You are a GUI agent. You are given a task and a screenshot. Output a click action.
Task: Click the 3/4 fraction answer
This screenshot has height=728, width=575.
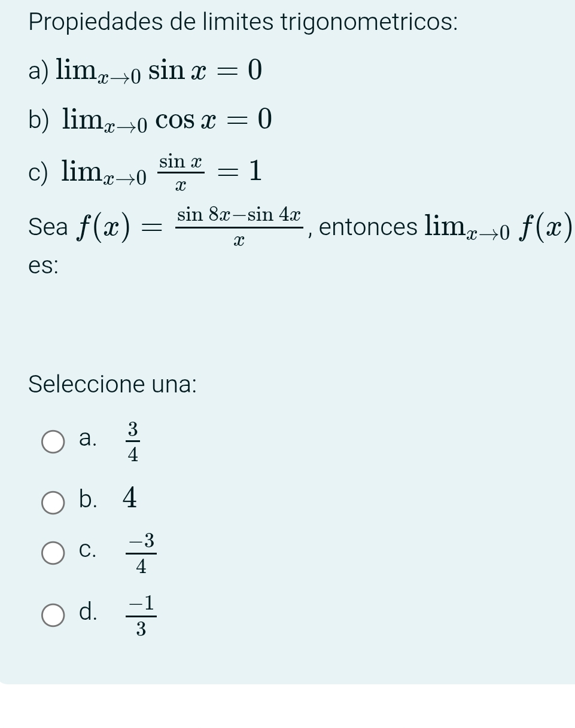(x=132, y=442)
